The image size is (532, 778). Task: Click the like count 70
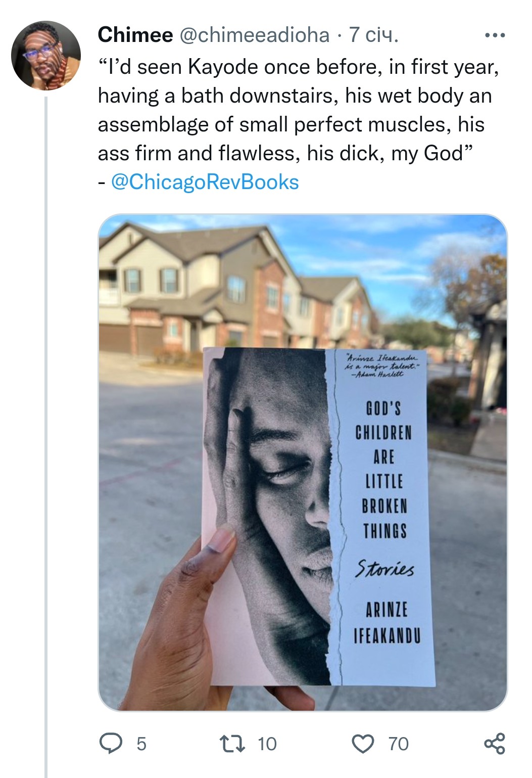click(398, 744)
